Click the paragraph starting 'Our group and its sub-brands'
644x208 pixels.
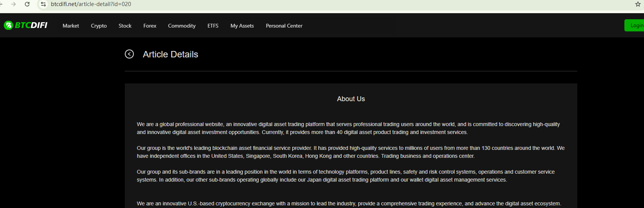[x=346, y=176]
